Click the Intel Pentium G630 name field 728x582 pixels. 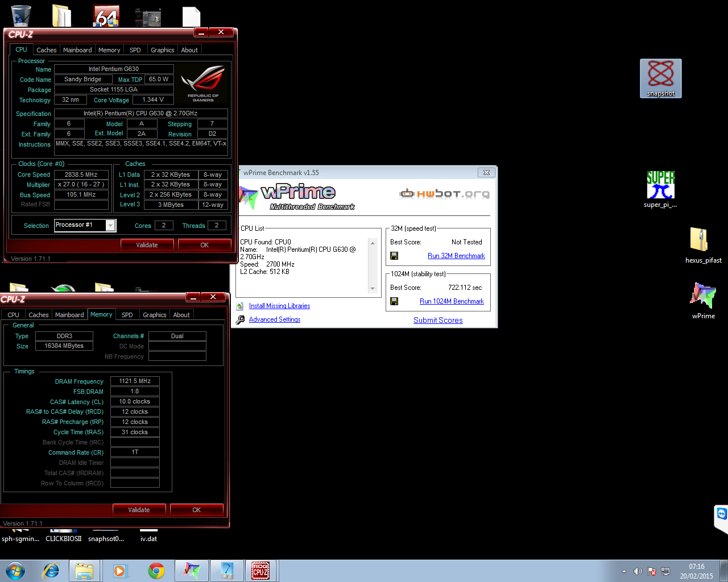114,69
